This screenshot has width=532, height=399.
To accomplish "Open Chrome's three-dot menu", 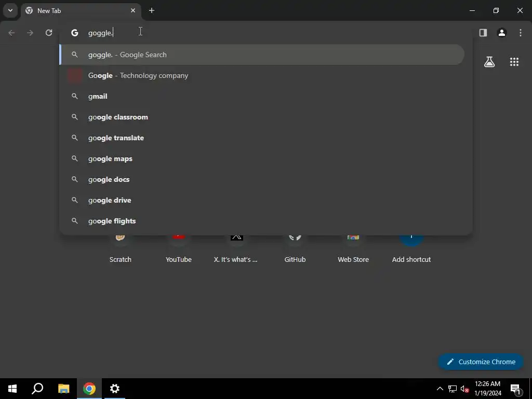I will click(521, 33).
